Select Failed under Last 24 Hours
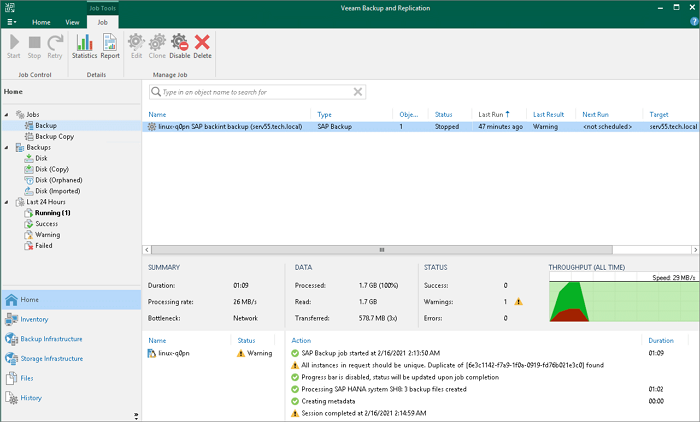Screen dimensions: 700x422 tap(46, 245)
